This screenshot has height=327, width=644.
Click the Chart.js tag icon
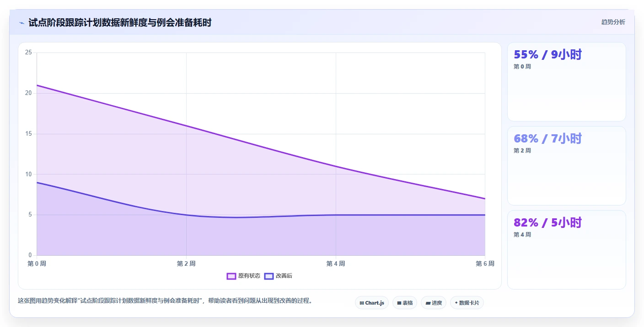[x=362, y=303]
